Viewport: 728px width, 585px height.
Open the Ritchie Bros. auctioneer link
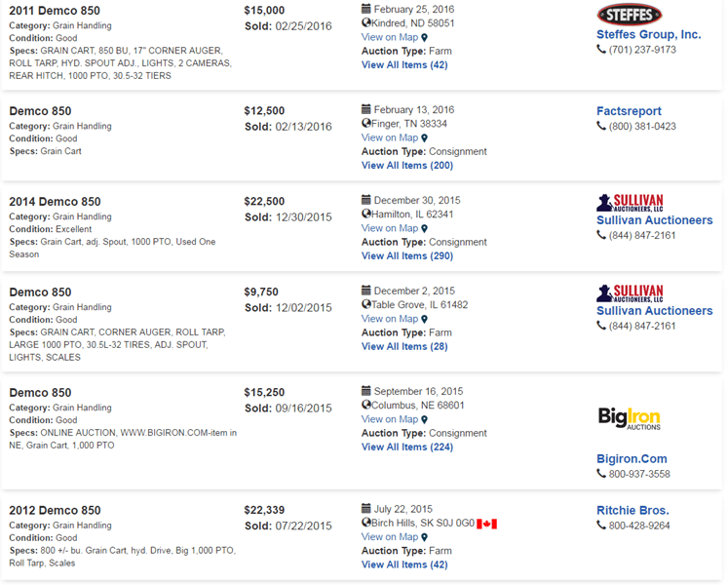[x=632, y=510]
